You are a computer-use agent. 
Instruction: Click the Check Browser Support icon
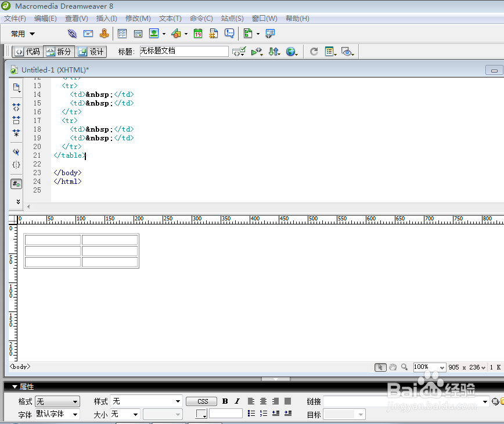pyautogui.click(x=257, y=52)
